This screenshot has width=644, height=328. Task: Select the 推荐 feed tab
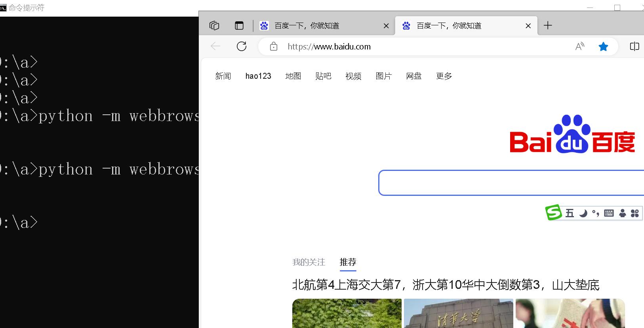click(348, 262)
